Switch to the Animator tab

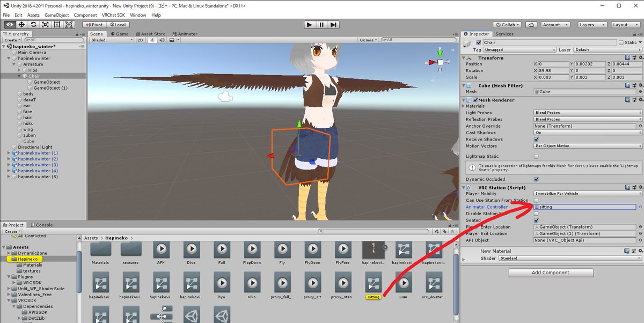(x=185, y=34)
